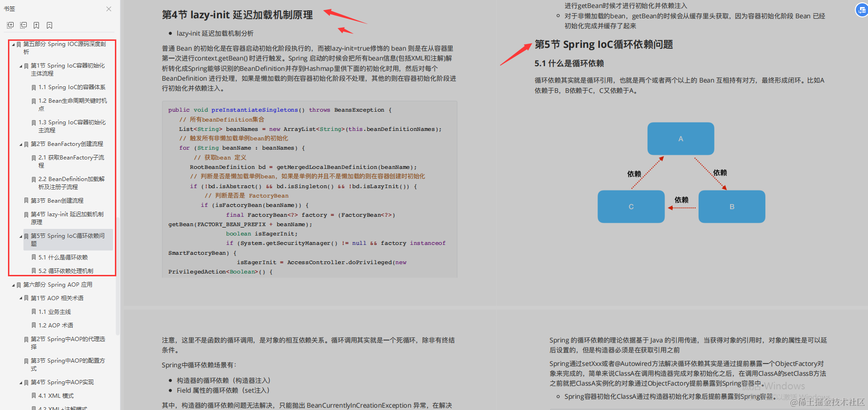
Task: Collapse 第六部分 Spring AOP 应用 node
Action: click(x=13, y=285)
